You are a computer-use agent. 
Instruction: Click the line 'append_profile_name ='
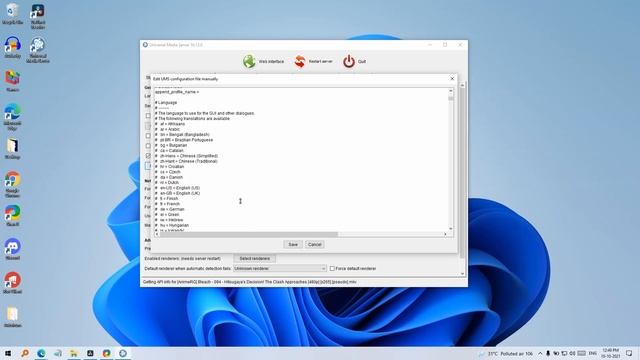click(x=177, y=92)
